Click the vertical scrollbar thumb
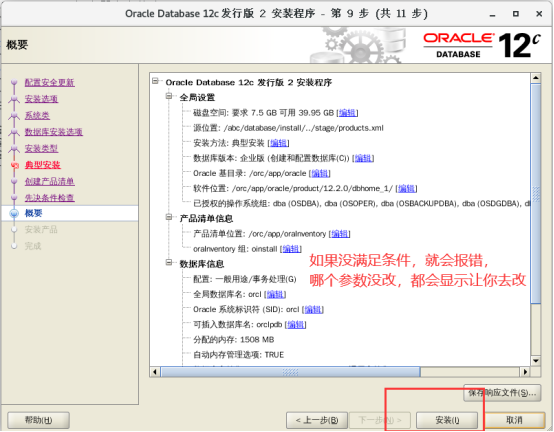This screenshot has height=432, width=554. coord(536,194)
